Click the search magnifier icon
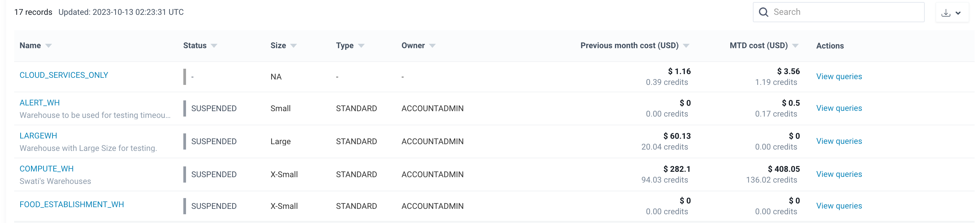 (763, 12)
